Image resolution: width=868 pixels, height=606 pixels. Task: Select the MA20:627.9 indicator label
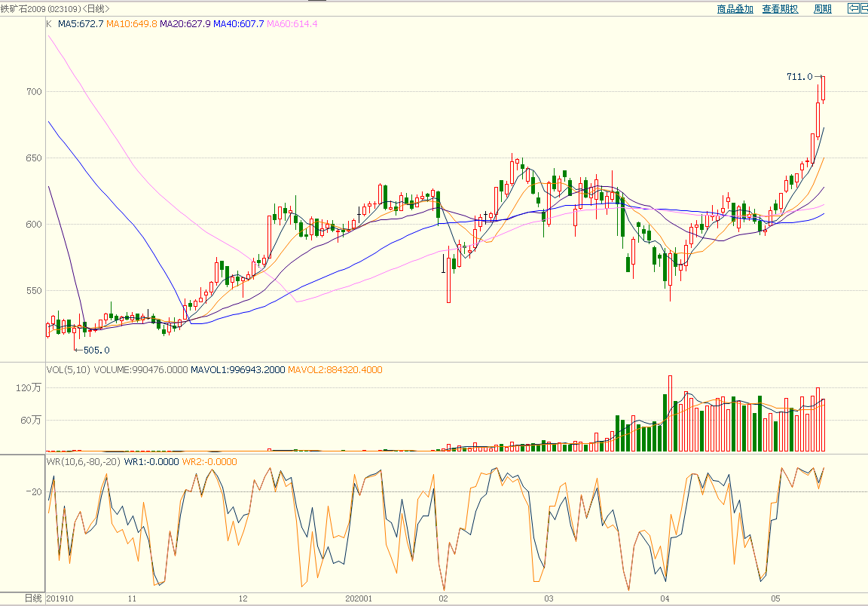click(185, 24)
